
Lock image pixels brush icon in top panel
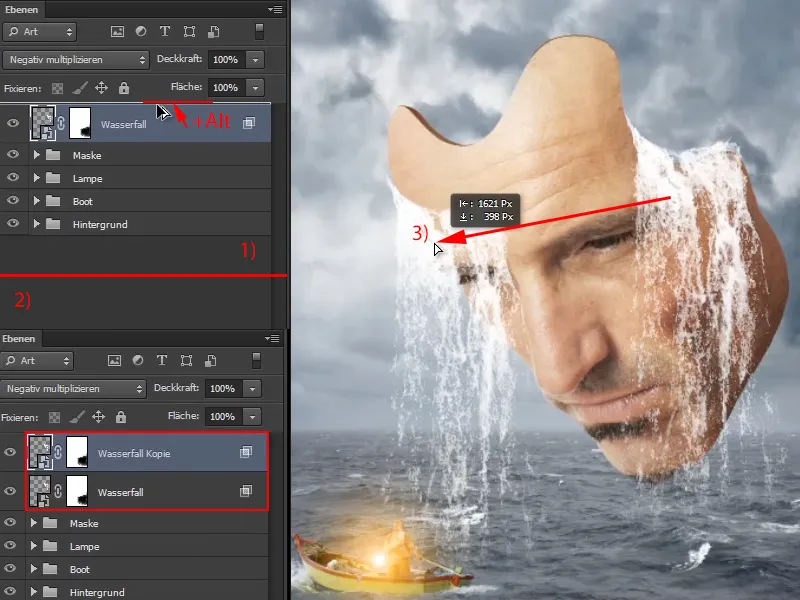pos(79,88)
